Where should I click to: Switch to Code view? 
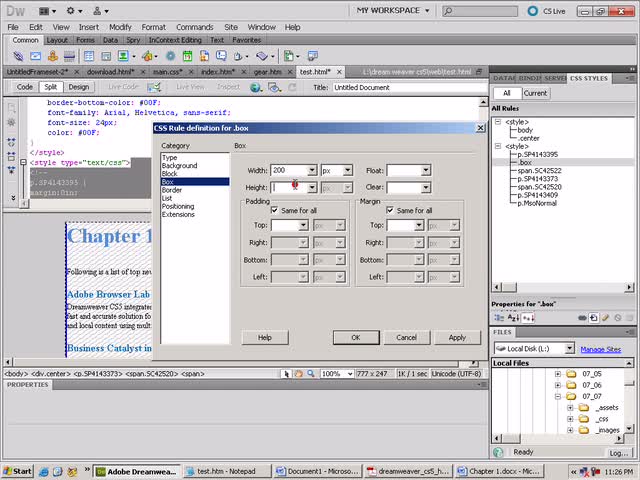pyautogui.click(x=24, y=87)
